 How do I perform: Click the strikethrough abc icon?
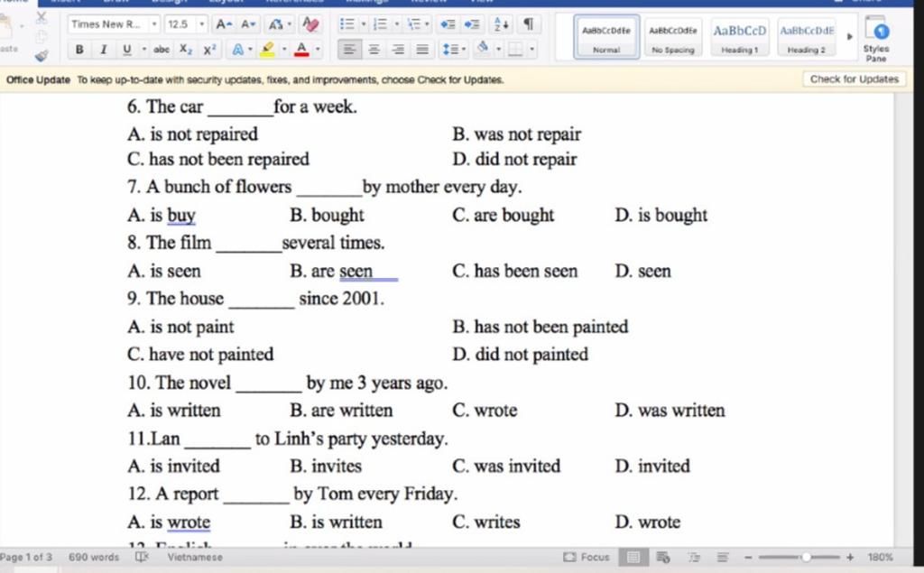162,50
